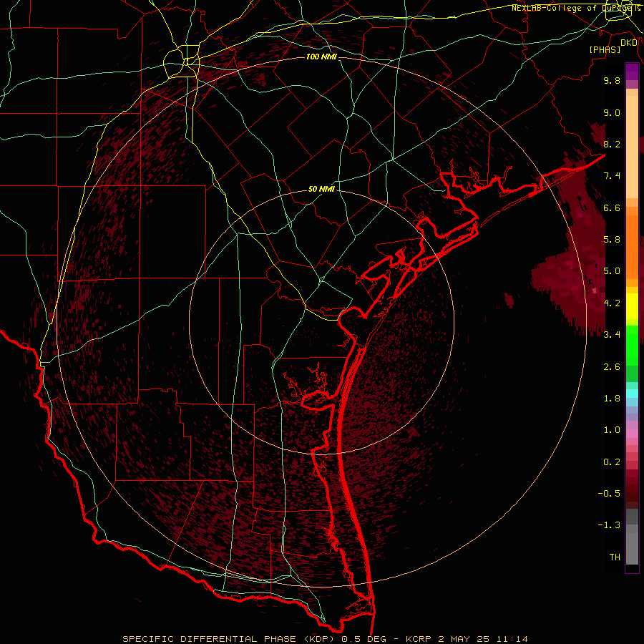644x644 pixels.
Task: Click the 1.8 scale value
Action: (x=612, y=399)
